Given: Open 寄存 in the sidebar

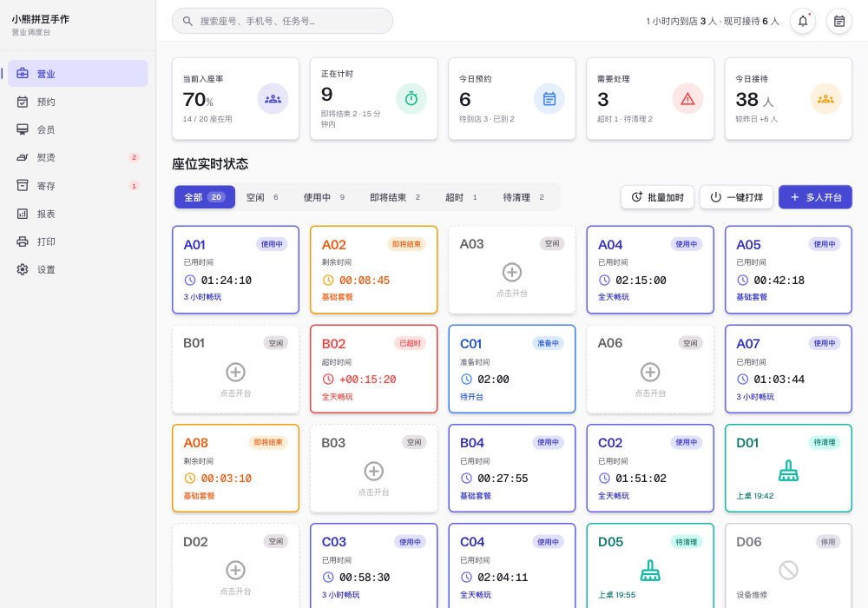Looking at the screenshot, I should pyautogui.click(x=77, y=186).
